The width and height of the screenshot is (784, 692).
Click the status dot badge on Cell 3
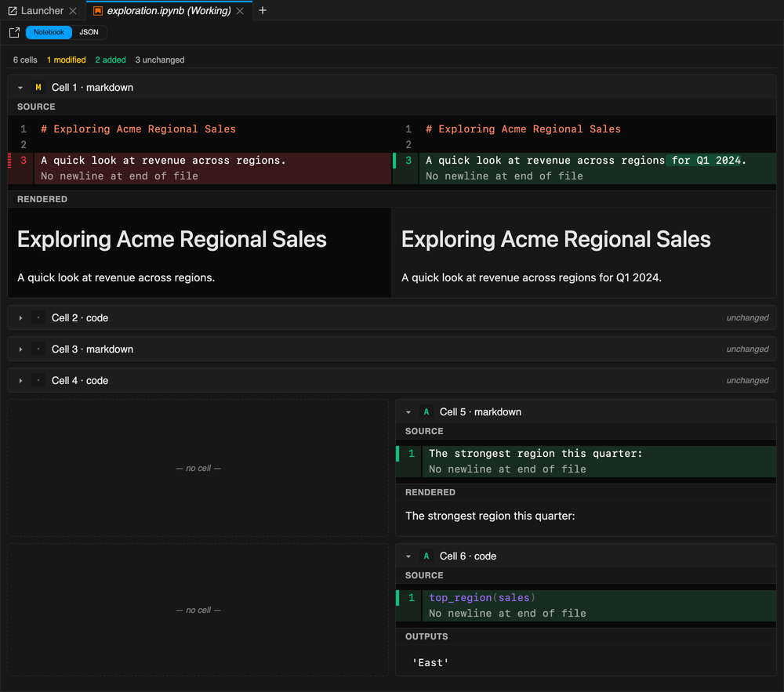[38, 350]
